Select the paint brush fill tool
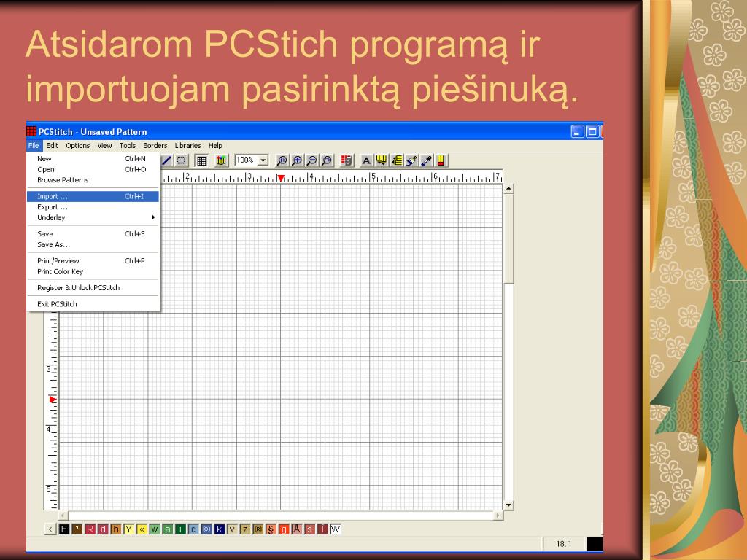The width and height of the screenshot is (747, 560). [x=411, y=160]
